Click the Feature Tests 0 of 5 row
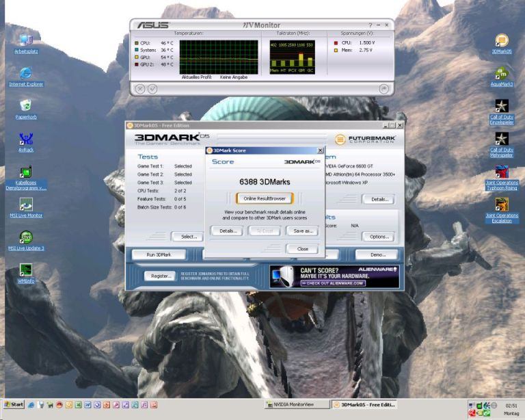 (161, 199)
